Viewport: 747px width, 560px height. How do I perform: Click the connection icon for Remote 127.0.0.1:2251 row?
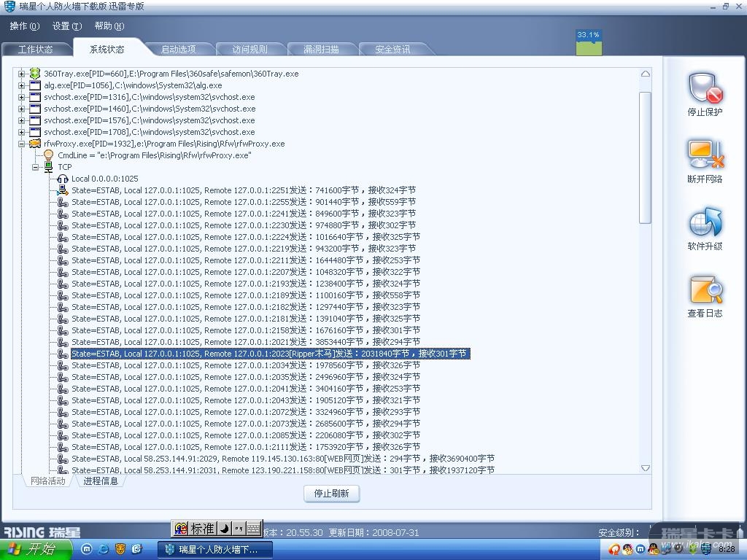[x=63, y=190]
